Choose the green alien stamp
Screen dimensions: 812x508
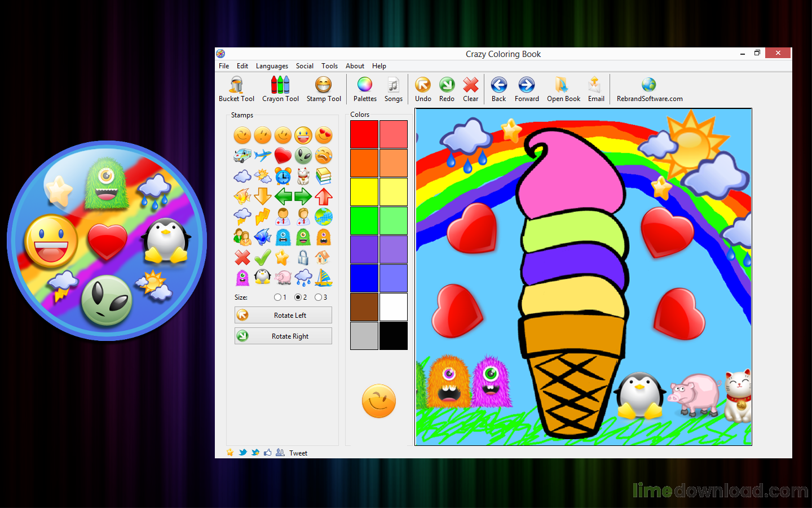tap(303, 155)
